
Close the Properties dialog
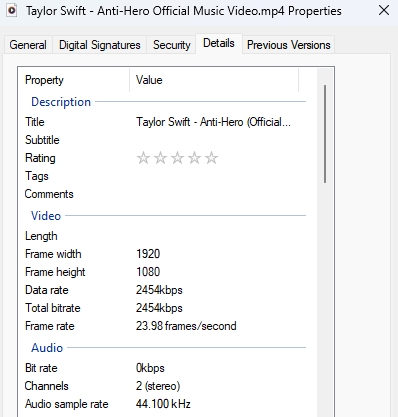384,11
